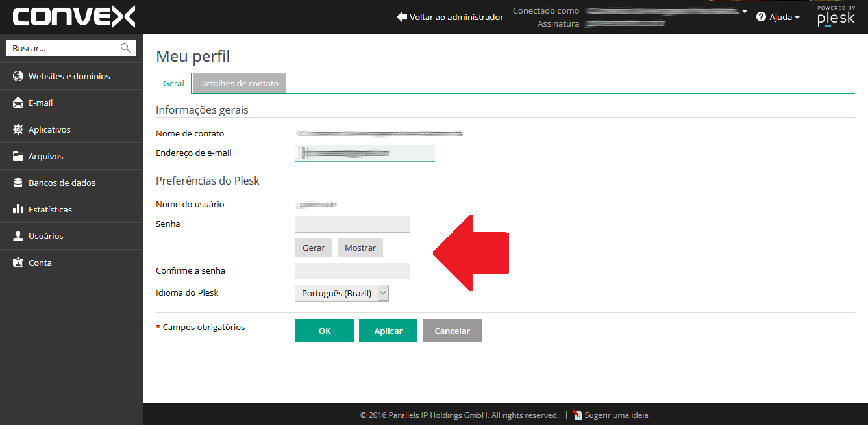This screenshot has width=868, height=425.
Task: Click the Nome do usuário label
Action: click(x=190, y=204)
